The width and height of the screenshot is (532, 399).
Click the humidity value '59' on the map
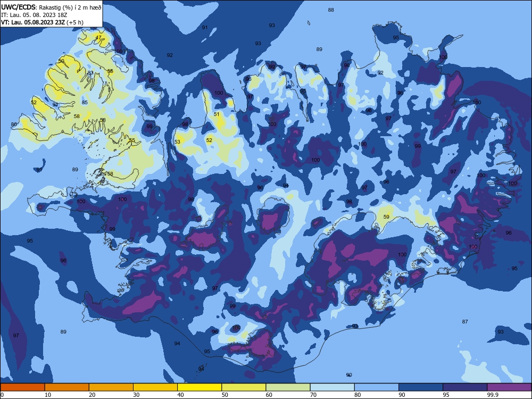386,217
